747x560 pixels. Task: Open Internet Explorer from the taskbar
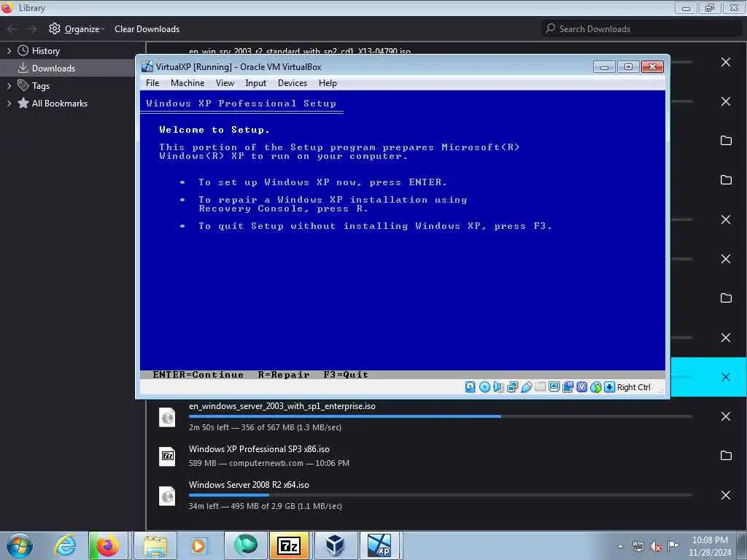tap(65, 545)
